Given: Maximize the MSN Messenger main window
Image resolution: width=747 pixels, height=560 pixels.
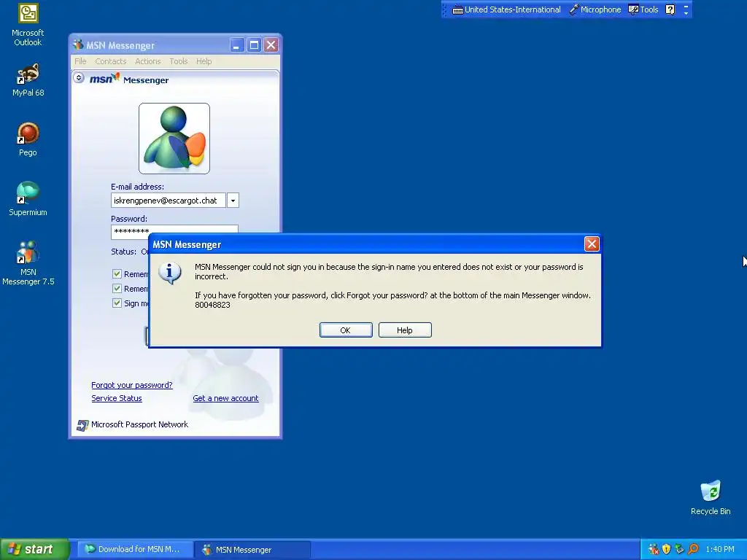Looking at the screenshot, I should tap(254, 45).
